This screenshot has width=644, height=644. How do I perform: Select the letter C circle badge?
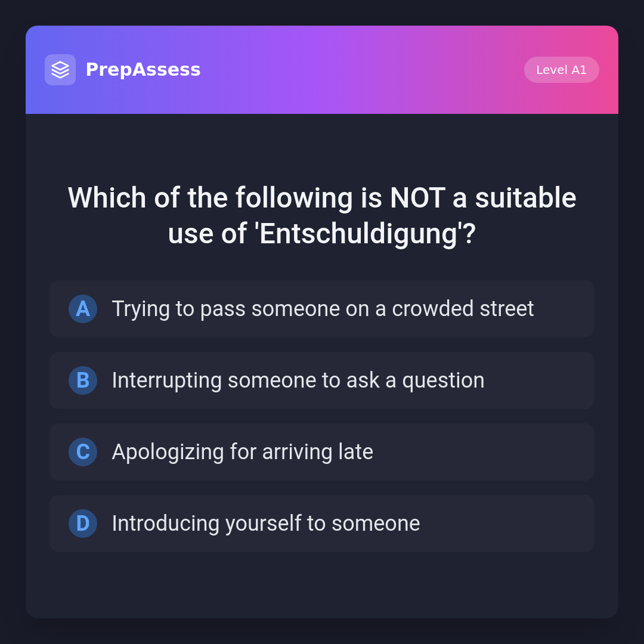83,452
